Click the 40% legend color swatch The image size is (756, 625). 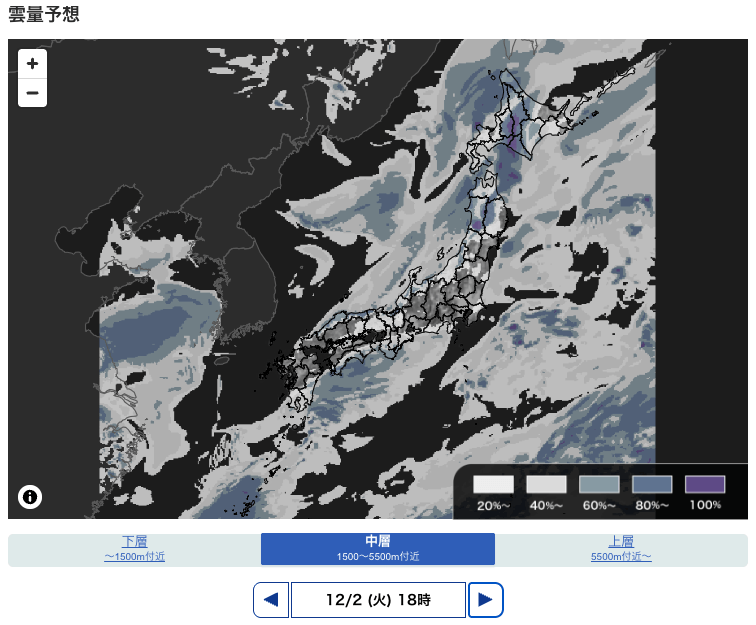pos(546,484)
